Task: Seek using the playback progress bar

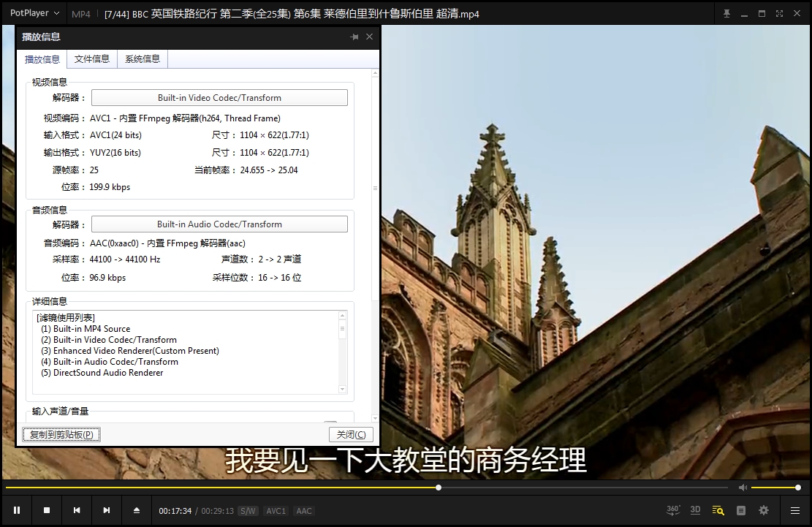Action: tap(367, 487)
